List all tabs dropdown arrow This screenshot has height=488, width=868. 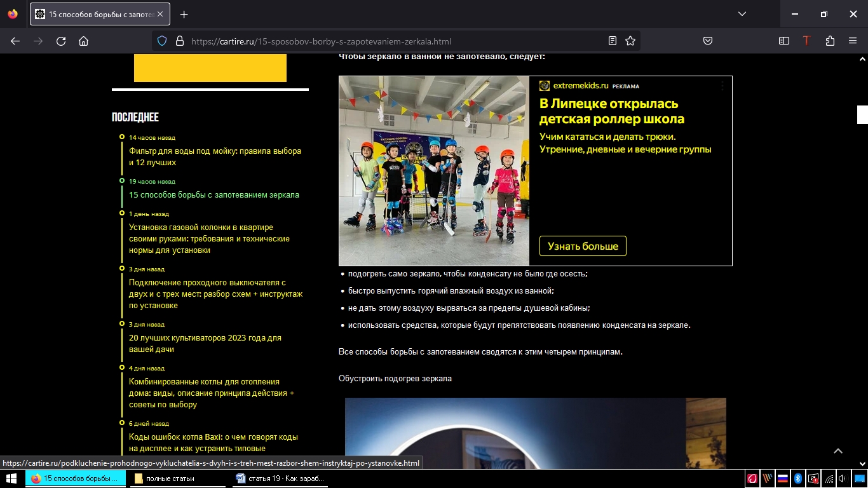click(x=742, y=14)
